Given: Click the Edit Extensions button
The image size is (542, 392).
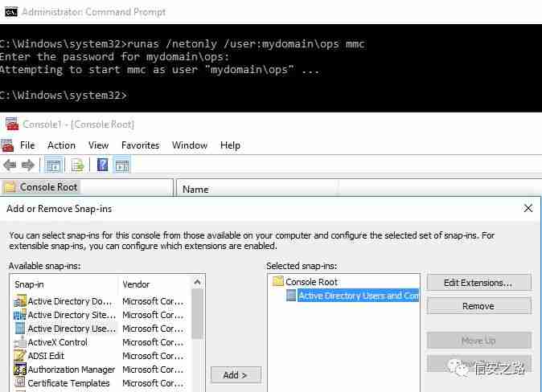Looking at the screenshot, I should pyautogui.click(x=478, y=283).
